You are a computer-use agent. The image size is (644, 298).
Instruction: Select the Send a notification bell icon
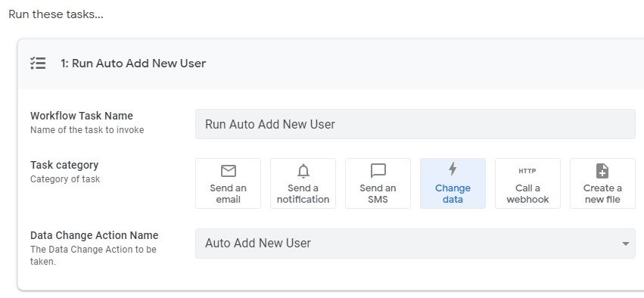tap(303, 171)
